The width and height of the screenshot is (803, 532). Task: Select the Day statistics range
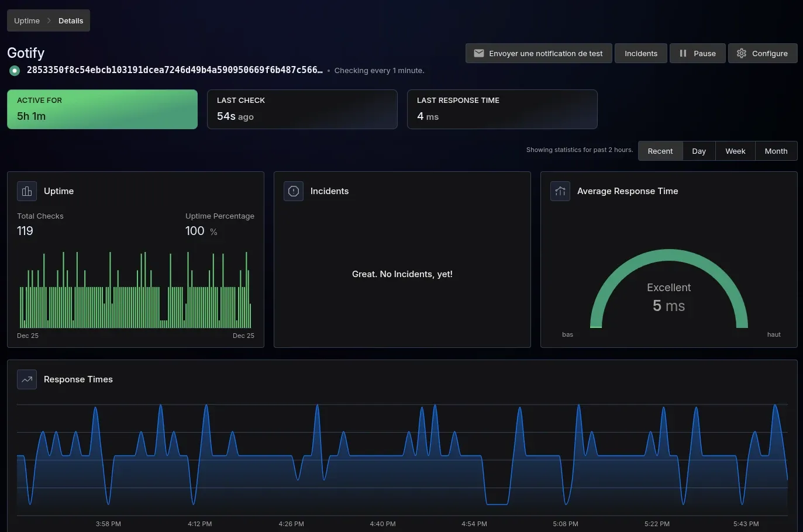699,151
